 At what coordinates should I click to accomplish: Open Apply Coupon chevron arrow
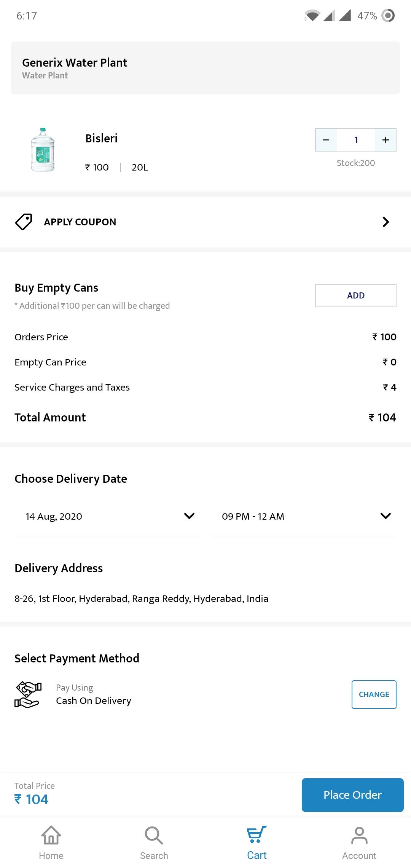386,222
